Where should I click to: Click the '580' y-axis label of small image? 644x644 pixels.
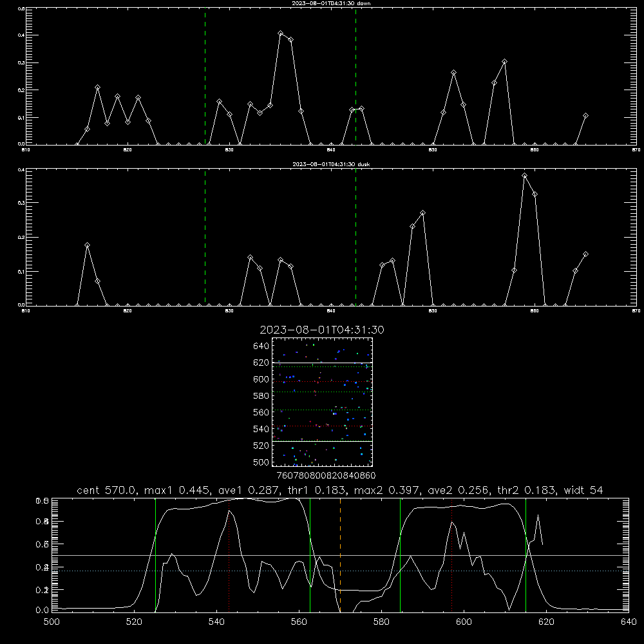point(261,396)
